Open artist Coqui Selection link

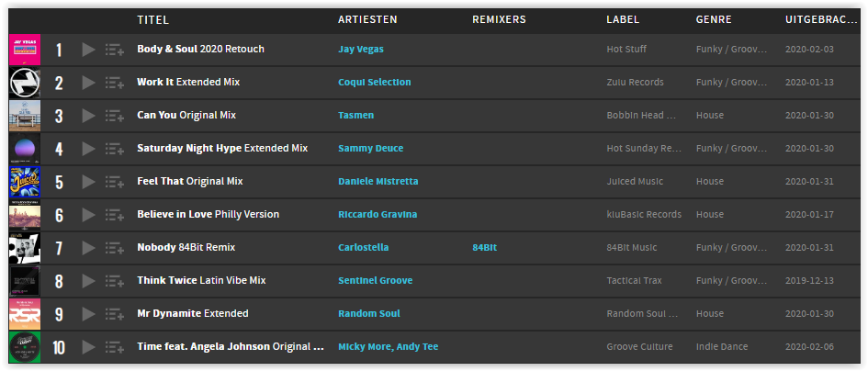(x=375, y=82)
